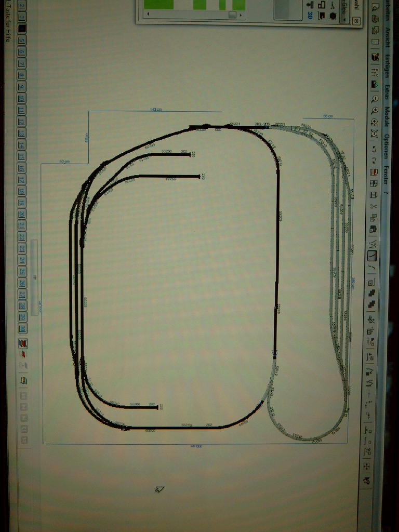Click the canvas scrollbar thumb
Viewport: 399px width, 532px height.
pyautogui.click(x=34, y=277)
